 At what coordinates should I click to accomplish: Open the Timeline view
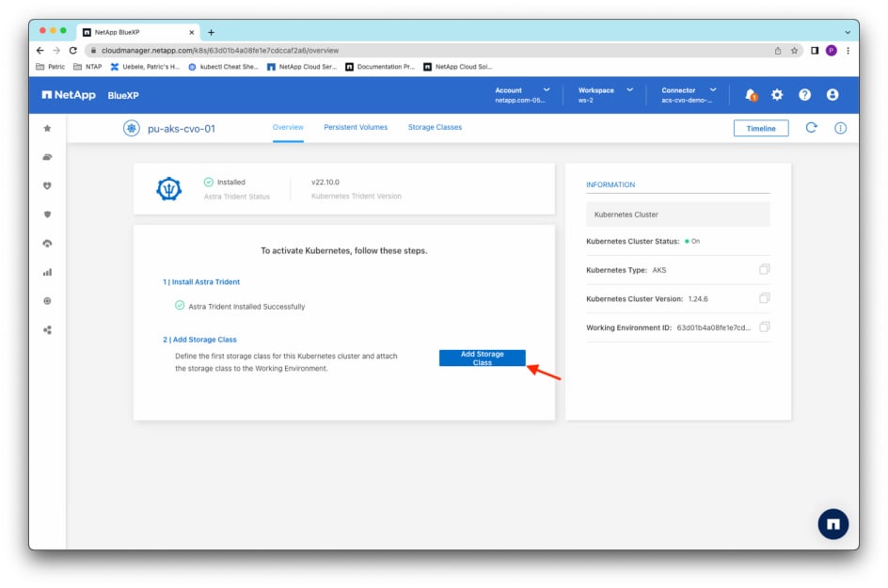(761, 129)
